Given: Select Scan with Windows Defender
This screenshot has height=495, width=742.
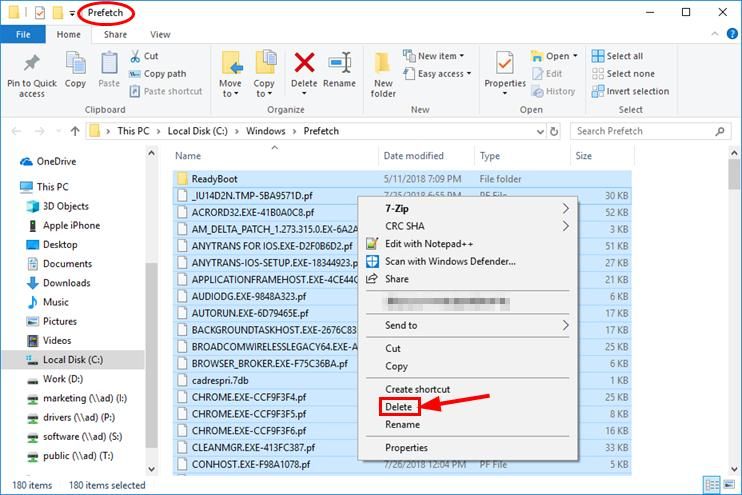Looking at the screenshot, I should pyautogui.click(x=450, y=262).
